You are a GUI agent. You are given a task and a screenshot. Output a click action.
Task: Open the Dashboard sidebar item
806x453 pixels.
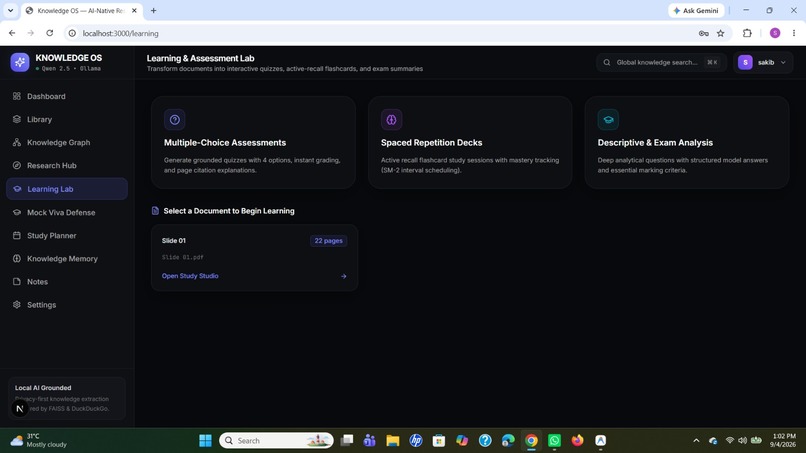click(x=67, y=96)
